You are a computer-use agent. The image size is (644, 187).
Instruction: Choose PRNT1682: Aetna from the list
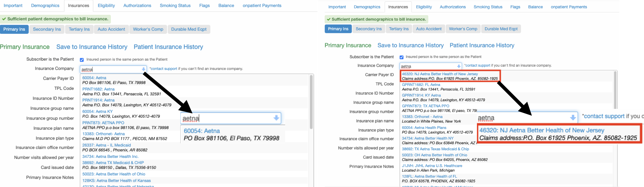(x=195, y=92)
